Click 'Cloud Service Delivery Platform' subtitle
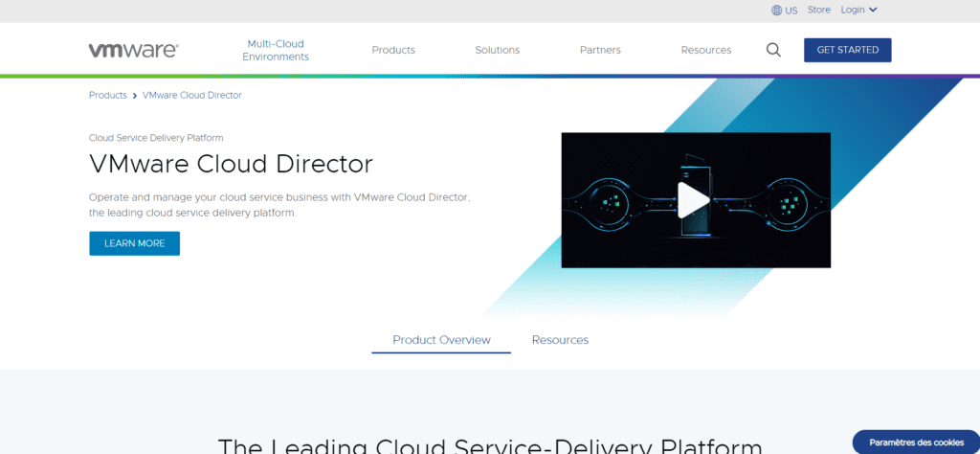The width and height of the screenshot is (980, 454). pos(156,138)
